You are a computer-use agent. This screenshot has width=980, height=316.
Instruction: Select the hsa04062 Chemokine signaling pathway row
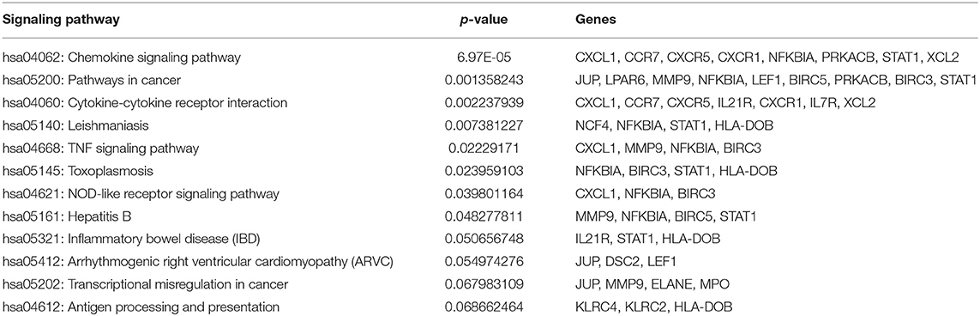490,58
